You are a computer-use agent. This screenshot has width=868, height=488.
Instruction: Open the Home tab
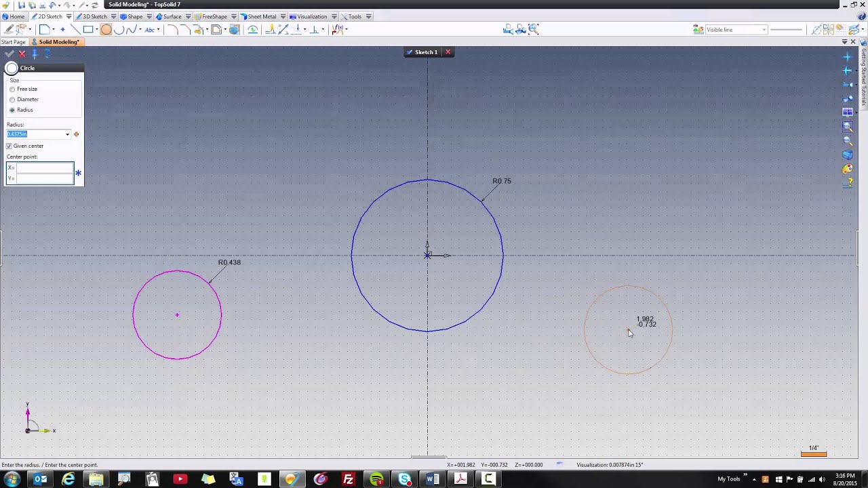[14, 16]
